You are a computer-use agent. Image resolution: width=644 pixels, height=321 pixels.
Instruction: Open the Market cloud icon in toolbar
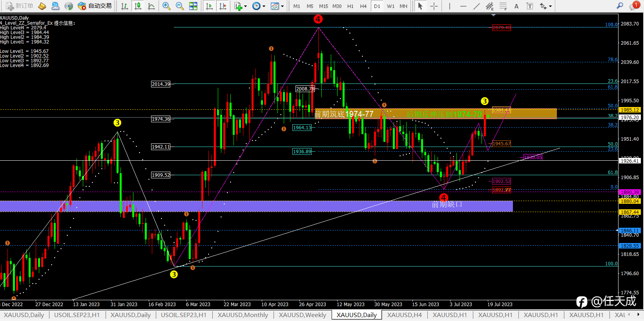(x=55, y=6)
